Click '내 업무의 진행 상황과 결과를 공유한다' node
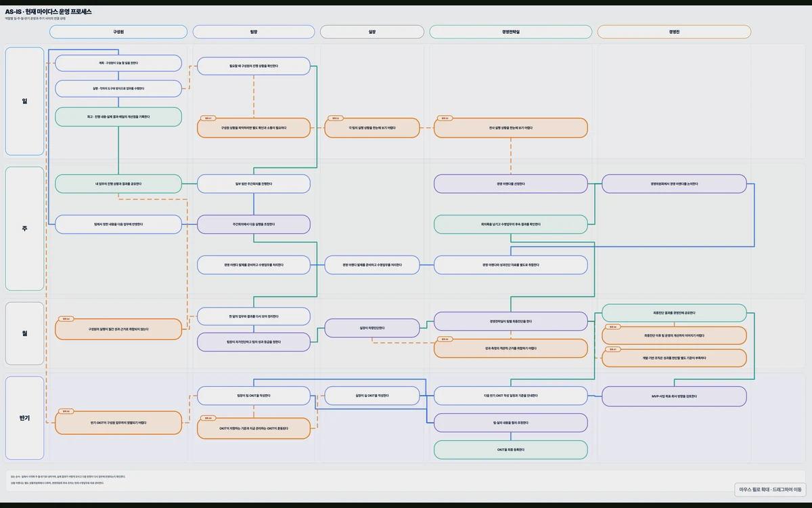The height and width of the screenshot is (508, 812). click(118, 184)
